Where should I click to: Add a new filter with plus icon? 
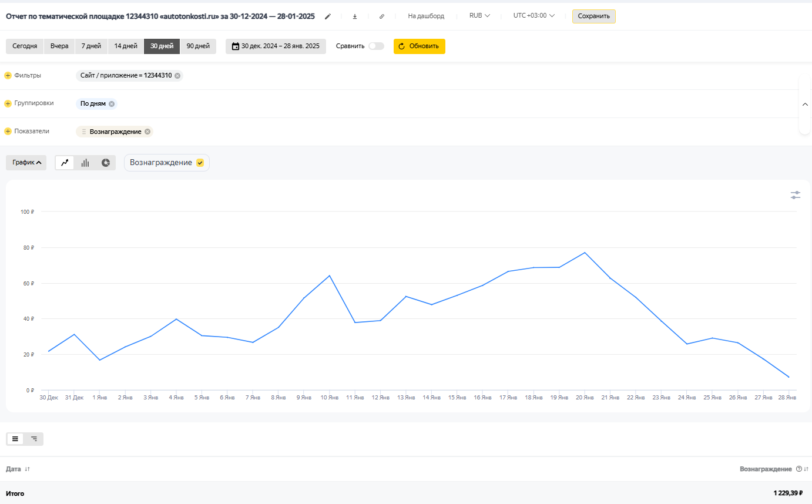click(8, 76)
